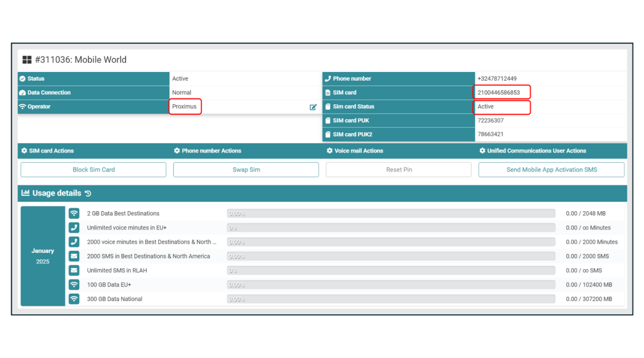Viewport: 644px width, 358px height.
Task: Click the Normal data connection value
Action: click(182, 93)
